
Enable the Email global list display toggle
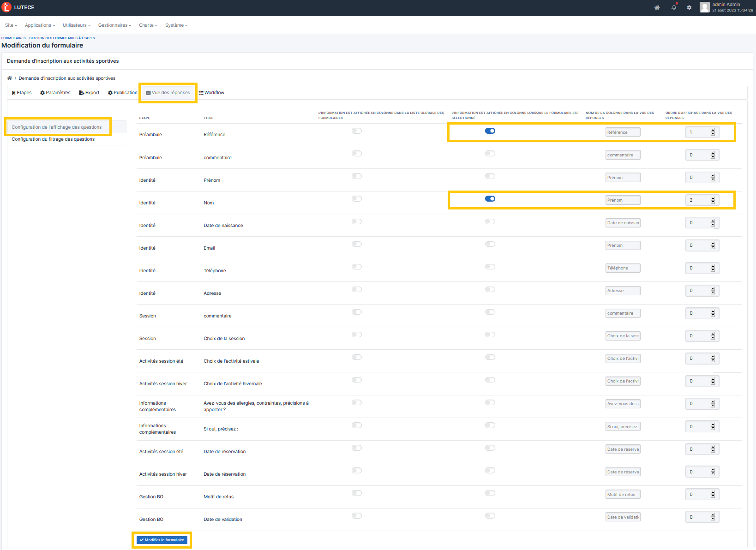click(x=356, y=244)
